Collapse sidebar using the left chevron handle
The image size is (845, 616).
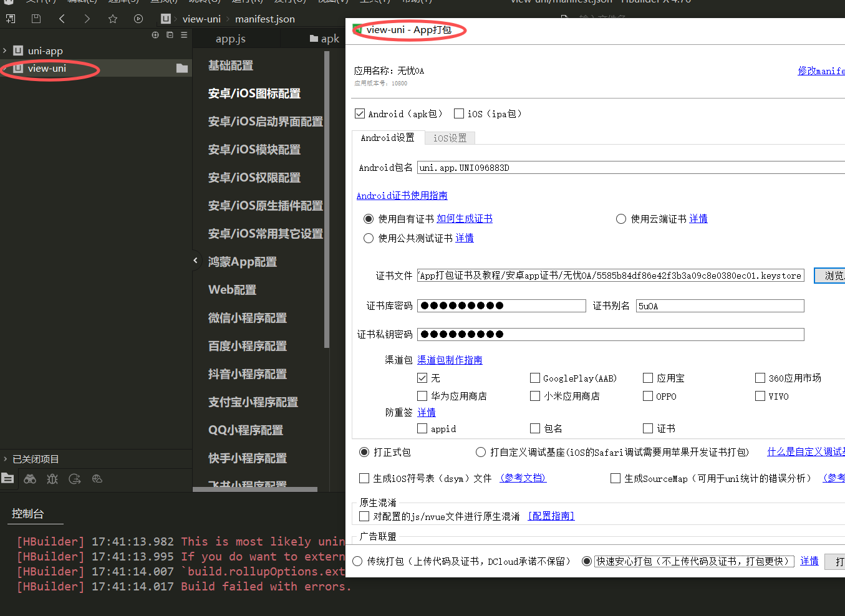195,261
